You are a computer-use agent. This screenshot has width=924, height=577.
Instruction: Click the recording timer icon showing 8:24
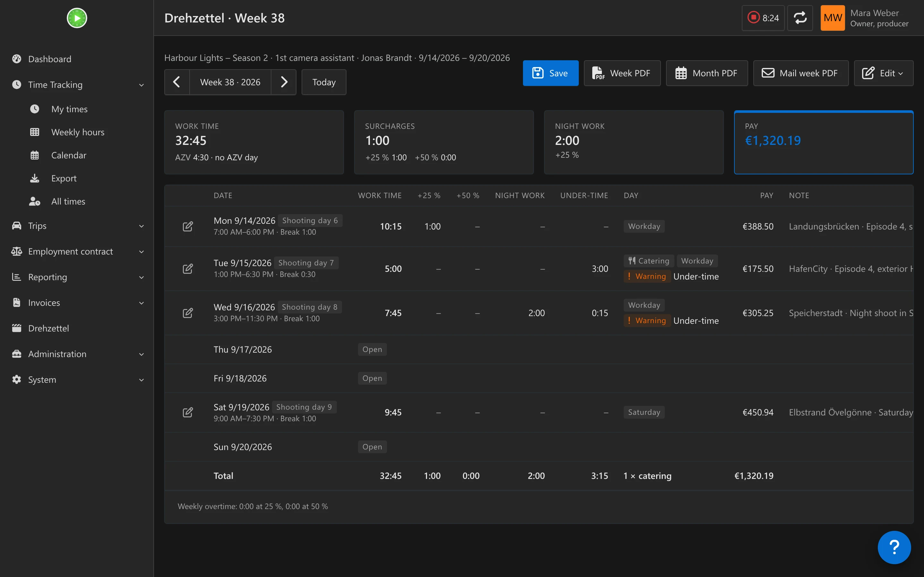pos(753,18)
